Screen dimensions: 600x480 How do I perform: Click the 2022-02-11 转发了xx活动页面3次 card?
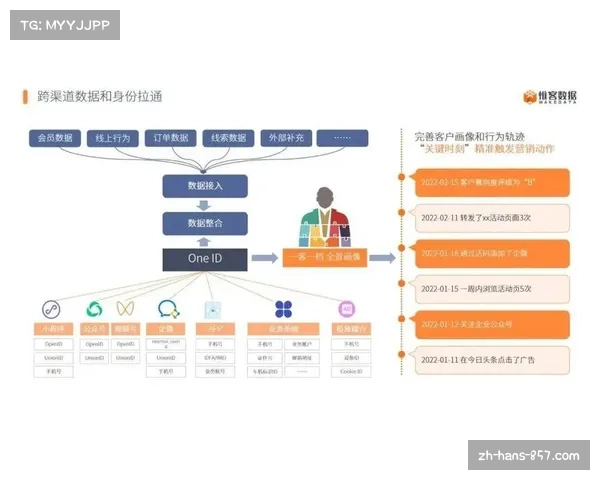click(492, 218)
